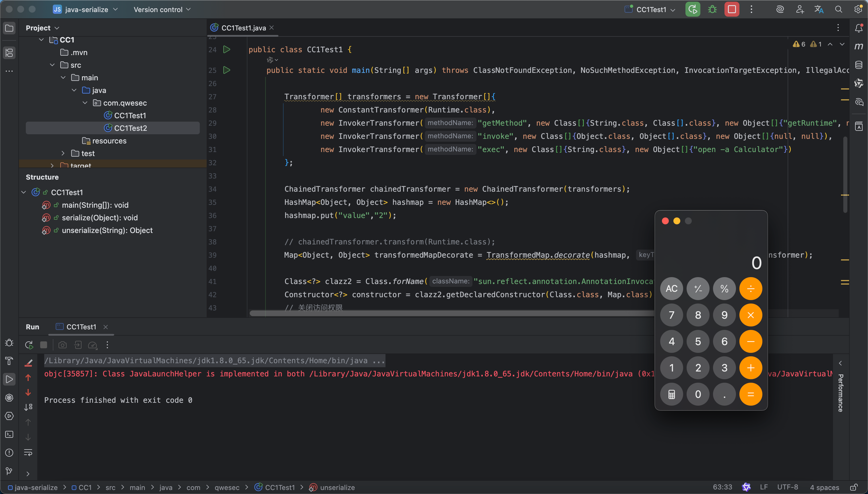Open the Database tool window icon
The width and height of the screenshot is (868, 494).
(859, 65)
